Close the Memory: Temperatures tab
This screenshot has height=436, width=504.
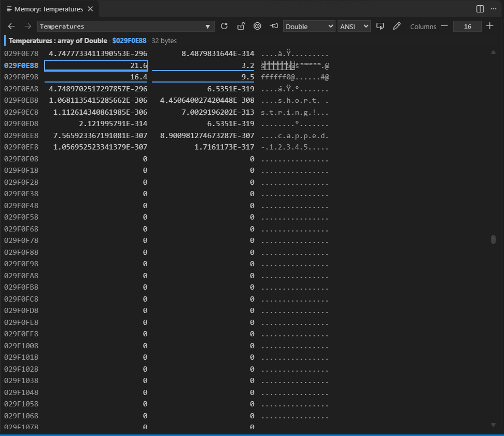tap(91, 9)
